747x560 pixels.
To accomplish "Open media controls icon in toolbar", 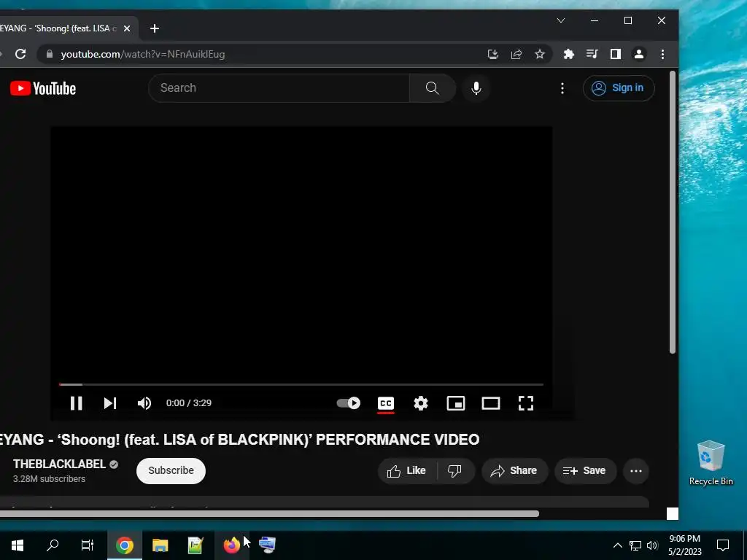I will pyautogui.click(x=592, y=54).
